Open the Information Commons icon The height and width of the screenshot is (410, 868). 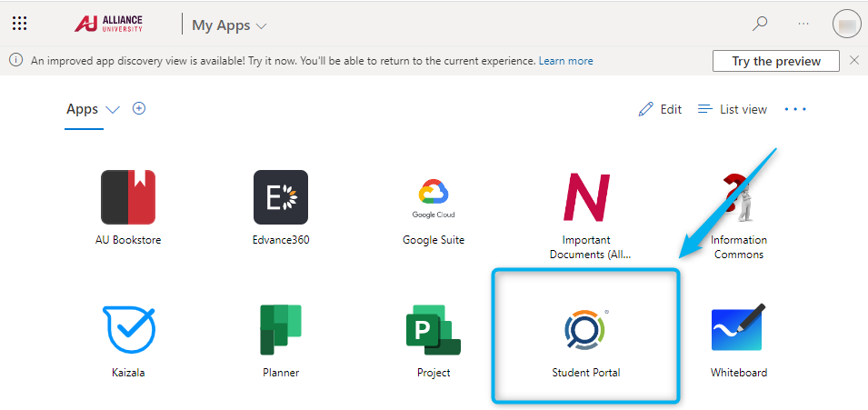[739, 197]
